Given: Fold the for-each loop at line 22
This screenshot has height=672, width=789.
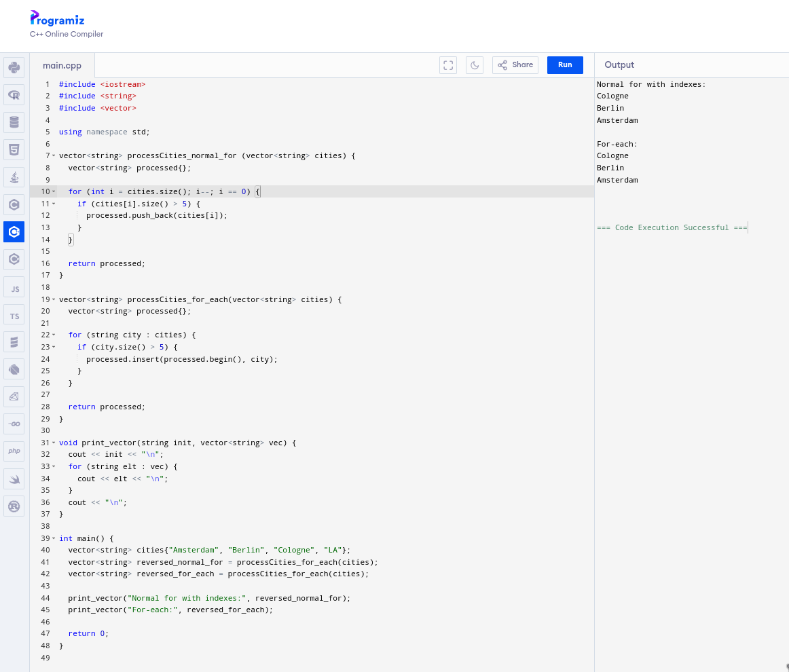Looking at the screenshot, I should click(x=54, y=335).
